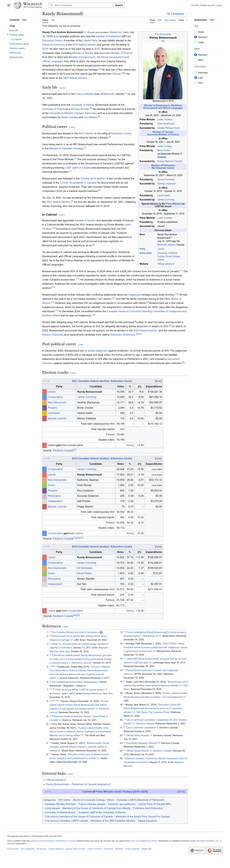Click the Search button
Screen dimensions: 230x868
coord(119,5)
